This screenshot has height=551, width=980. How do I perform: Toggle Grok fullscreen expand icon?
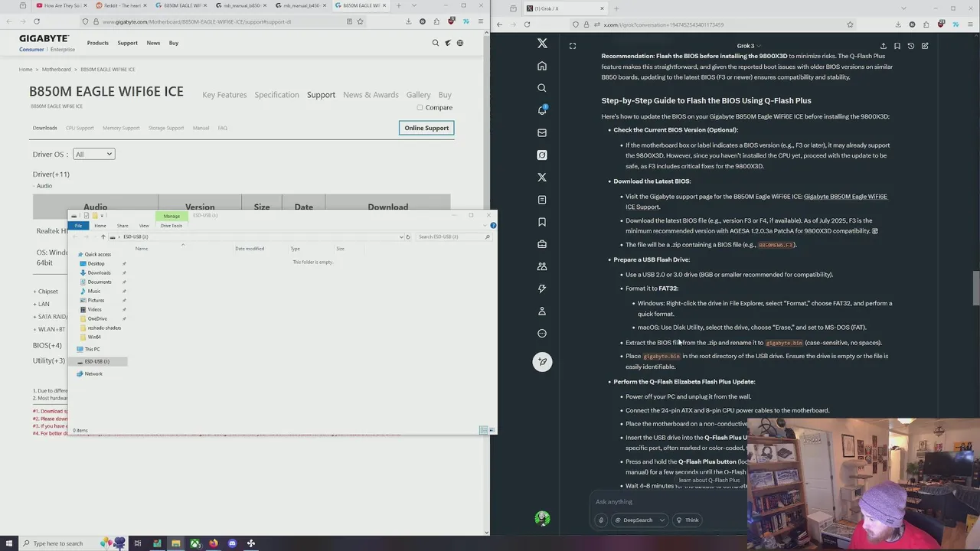click(x=572, y=46)
